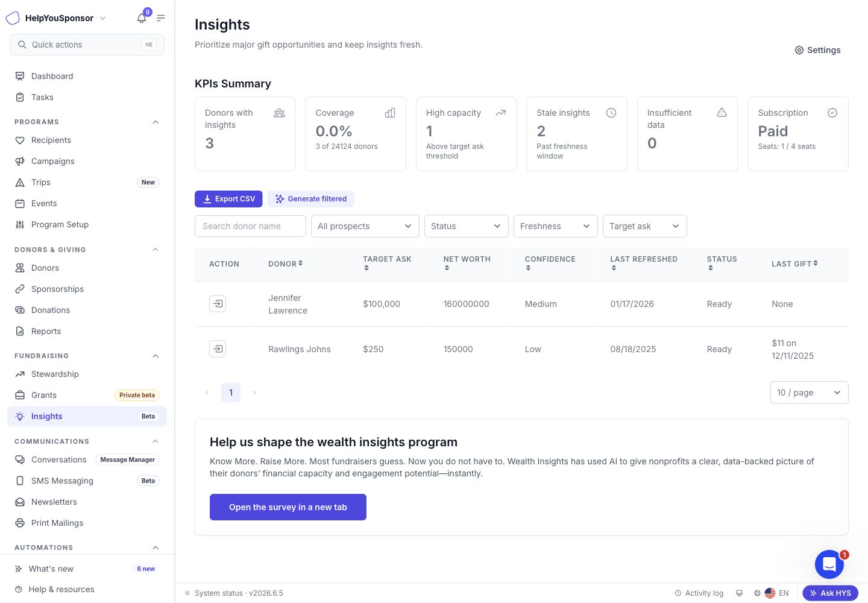Click the Ask HYS button
Image resolution: width=868 pixels, height=603 pixels.
click(x=831, y=593)
